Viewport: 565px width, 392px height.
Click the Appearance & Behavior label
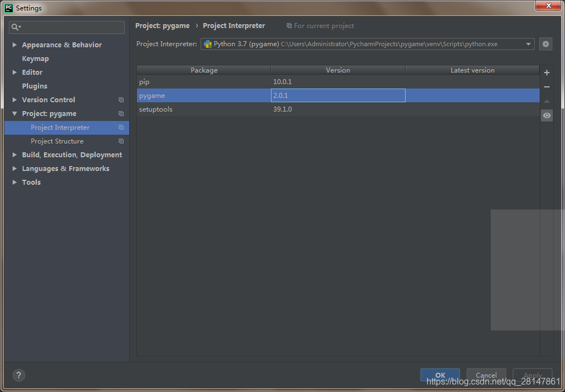tap(62, 45)
